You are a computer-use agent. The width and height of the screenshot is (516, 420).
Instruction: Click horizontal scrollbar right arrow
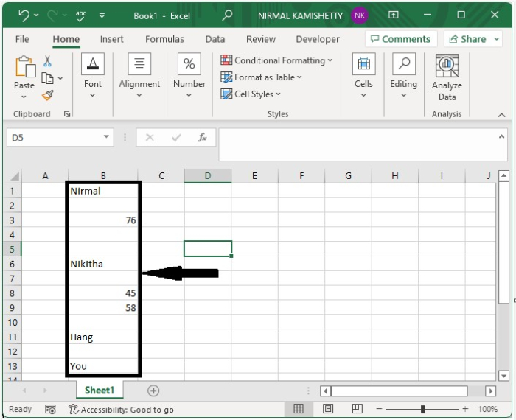[x=491, y=391]
